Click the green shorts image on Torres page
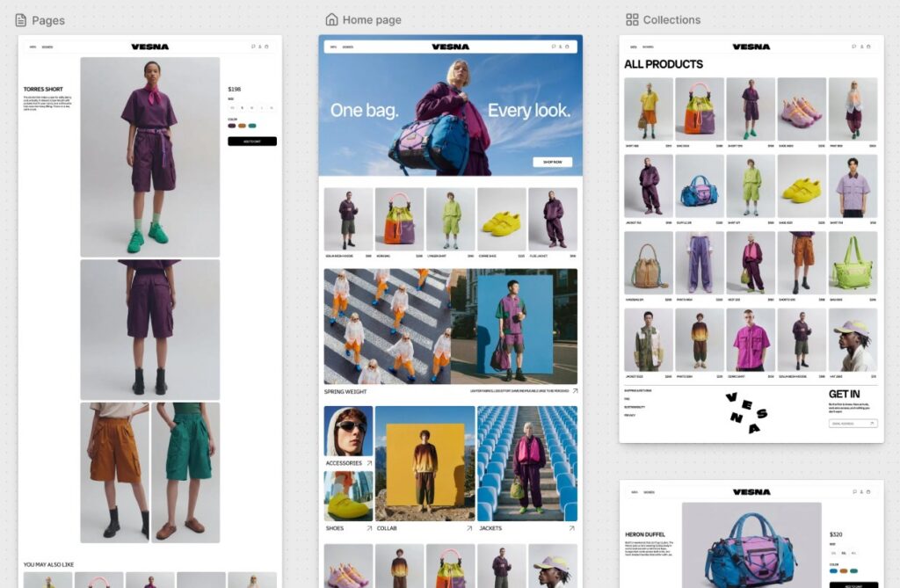This screenshot has width=900, height=588. [185, 472]
